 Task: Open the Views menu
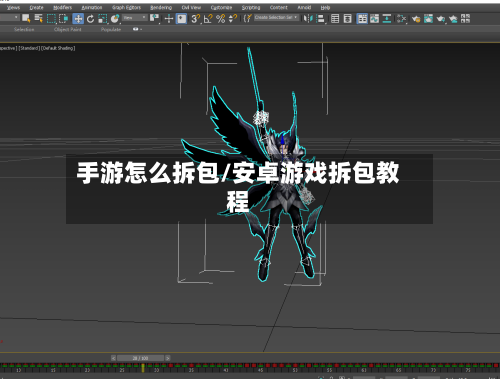point(13,7)
